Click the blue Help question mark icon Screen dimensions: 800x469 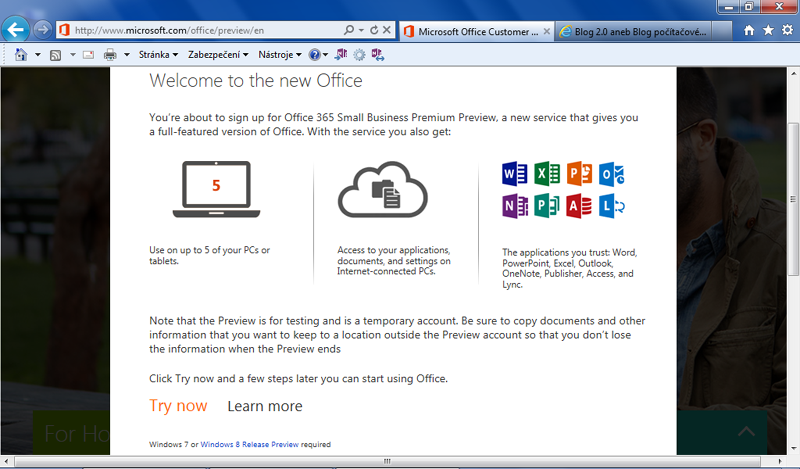pos(315,55)
